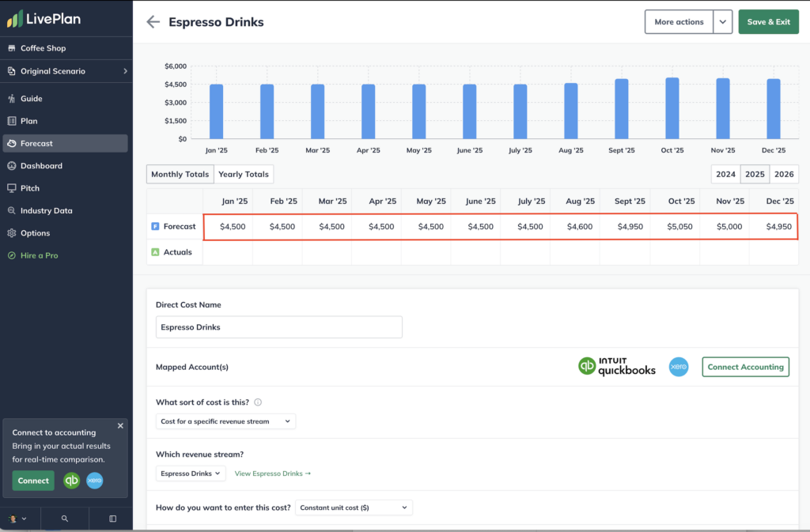
Task: Click the search icon in sidebar footer
Action: (x=65, y=519)
